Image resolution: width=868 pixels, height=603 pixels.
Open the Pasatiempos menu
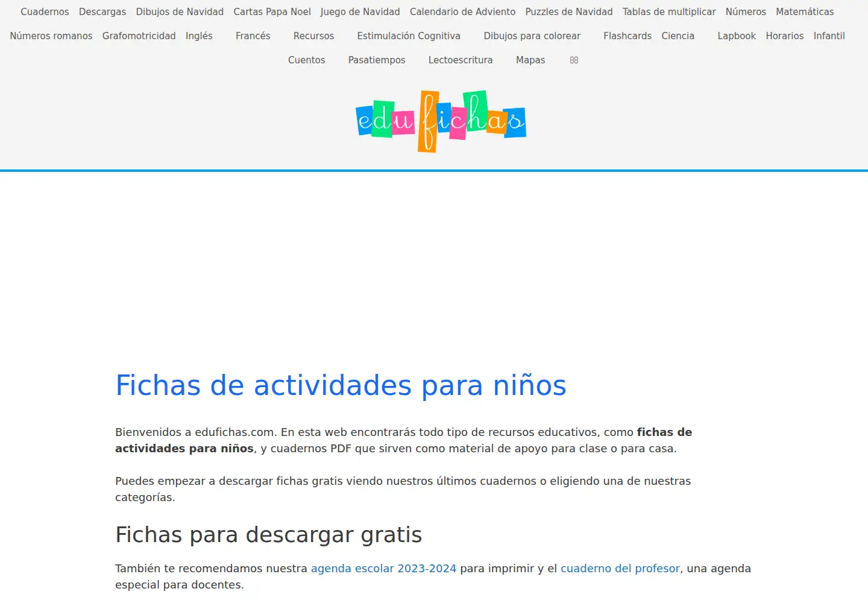(x=377, y=60)
